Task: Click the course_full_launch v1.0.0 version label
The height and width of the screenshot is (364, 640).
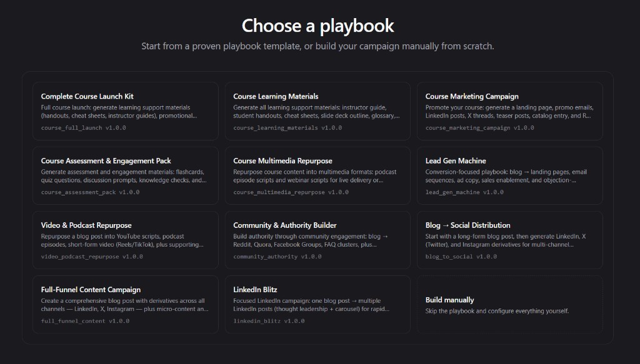Action: point(77,128)
